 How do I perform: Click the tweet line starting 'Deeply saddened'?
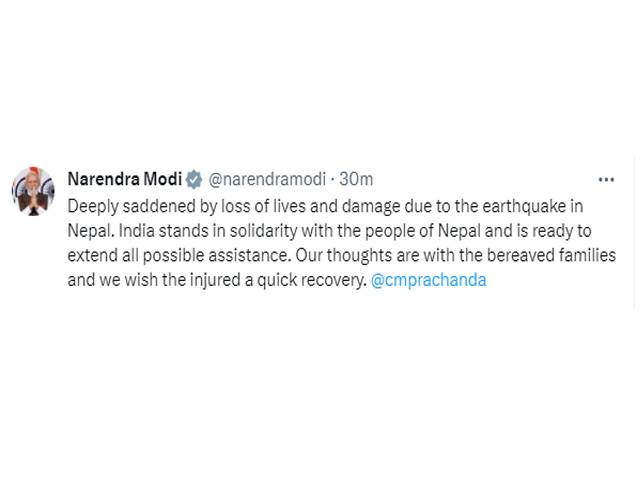tap(325, 207)
